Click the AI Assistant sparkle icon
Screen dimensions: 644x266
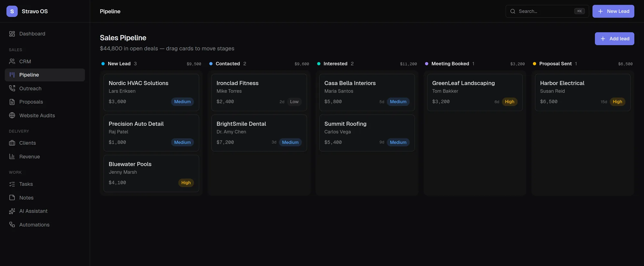12,211
